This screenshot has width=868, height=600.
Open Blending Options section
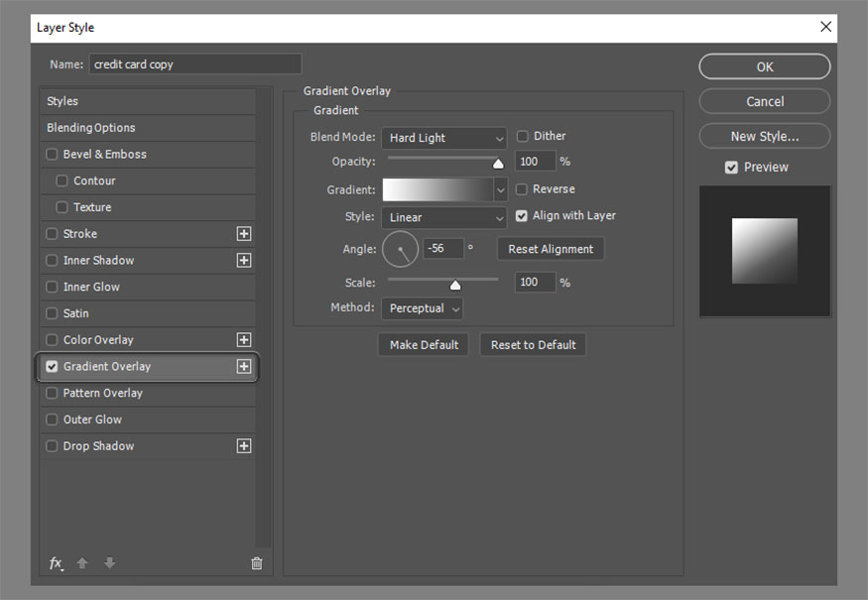click(148, 128)
